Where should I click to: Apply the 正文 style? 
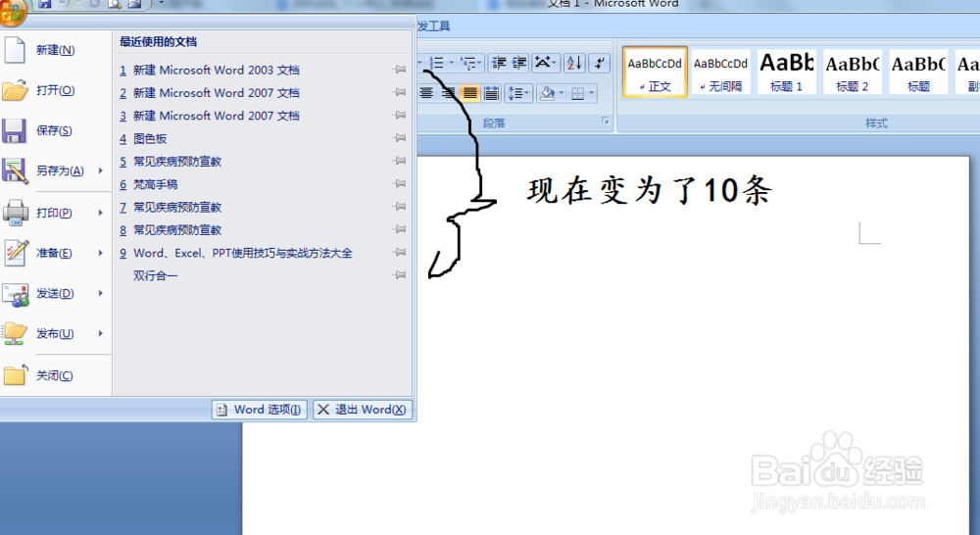click(655, 72)
